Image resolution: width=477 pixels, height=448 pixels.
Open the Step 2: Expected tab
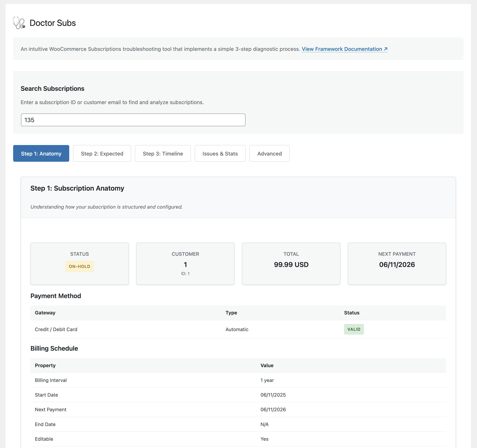pos(102,153)
